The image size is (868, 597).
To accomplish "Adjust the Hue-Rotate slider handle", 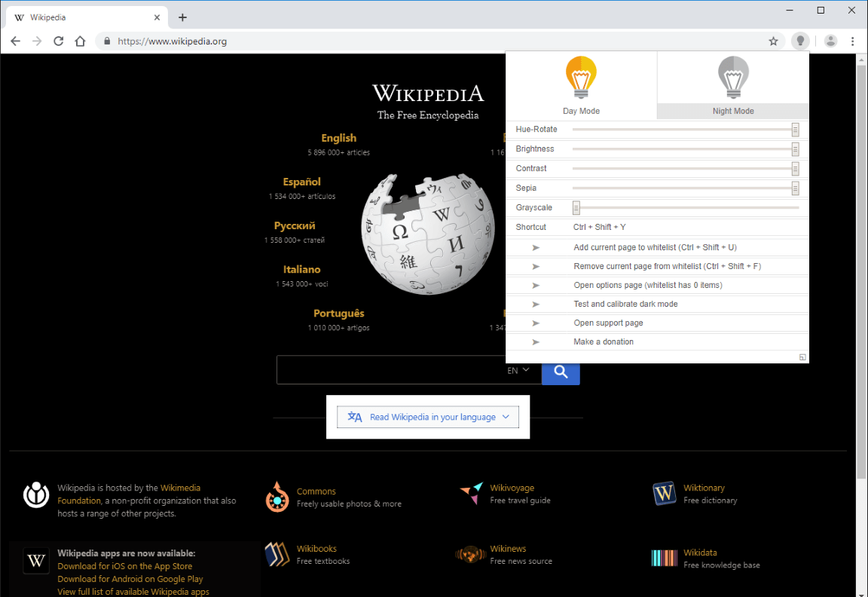I will point(795,130).
